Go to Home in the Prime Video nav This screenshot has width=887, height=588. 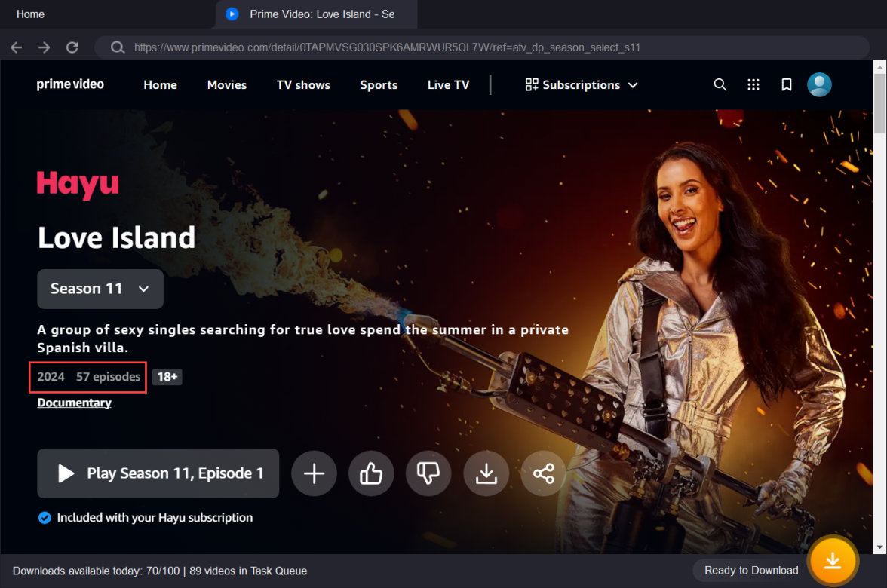coord(160,84)
